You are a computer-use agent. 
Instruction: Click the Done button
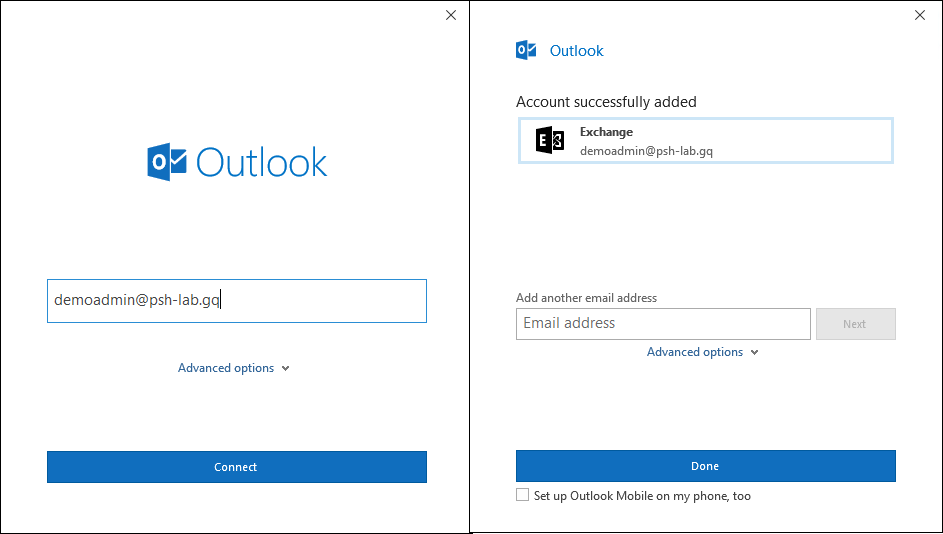point(705,466)
